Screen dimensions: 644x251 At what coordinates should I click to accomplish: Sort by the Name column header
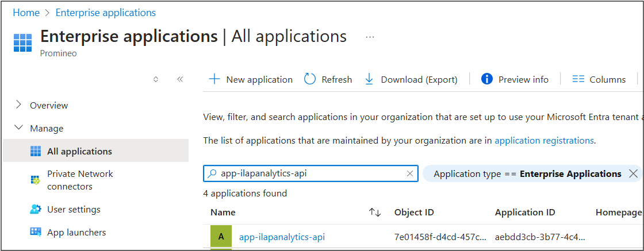[x=223, y=213]
